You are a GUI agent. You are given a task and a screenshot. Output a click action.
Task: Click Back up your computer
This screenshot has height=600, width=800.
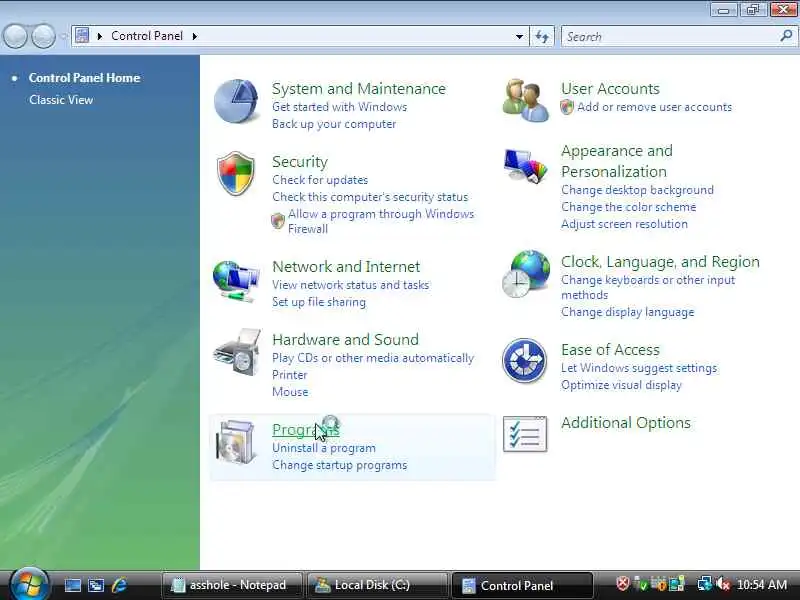pyautogui.click(x=334, y=124)
